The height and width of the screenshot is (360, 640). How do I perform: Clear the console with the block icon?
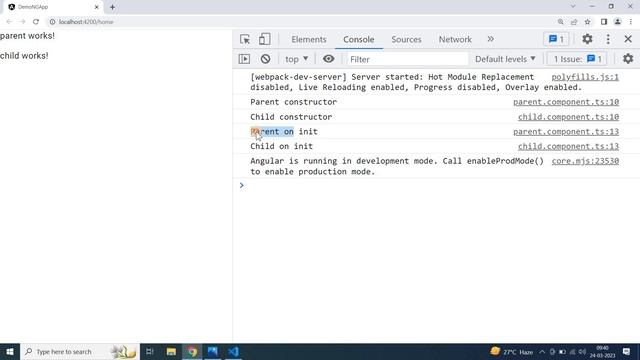pyautogui.click(x=265, y=59)
